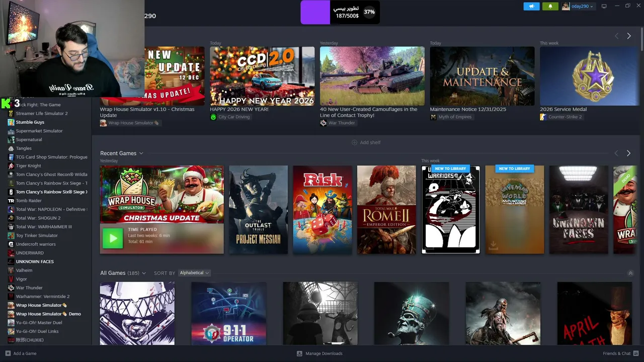Open the All Games collection dropdown

(144, 273)
